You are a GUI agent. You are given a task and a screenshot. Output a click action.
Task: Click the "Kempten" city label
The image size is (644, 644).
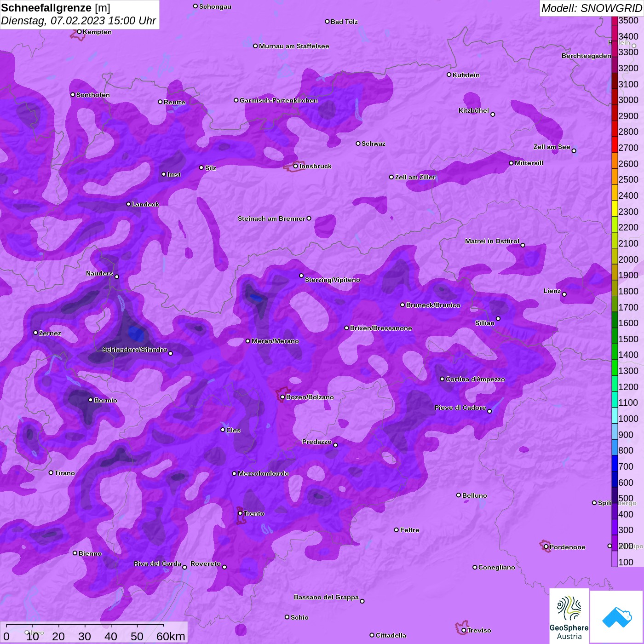(x=97, y=32)
